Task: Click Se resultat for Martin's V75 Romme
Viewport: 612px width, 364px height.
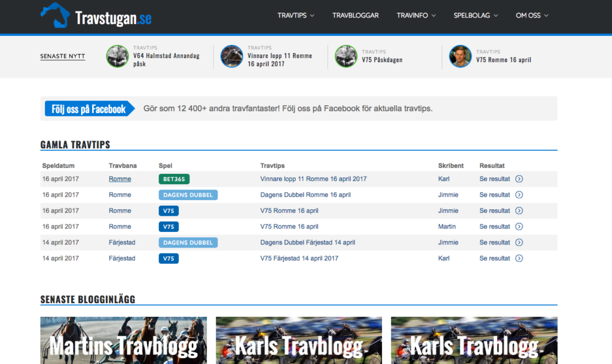Action: click(x=494, y=227)
